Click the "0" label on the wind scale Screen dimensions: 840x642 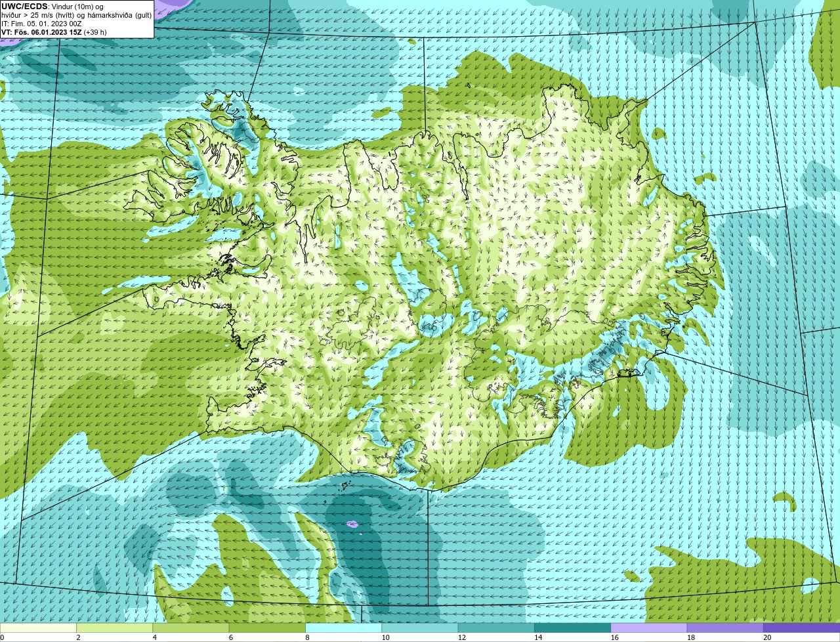2,637
